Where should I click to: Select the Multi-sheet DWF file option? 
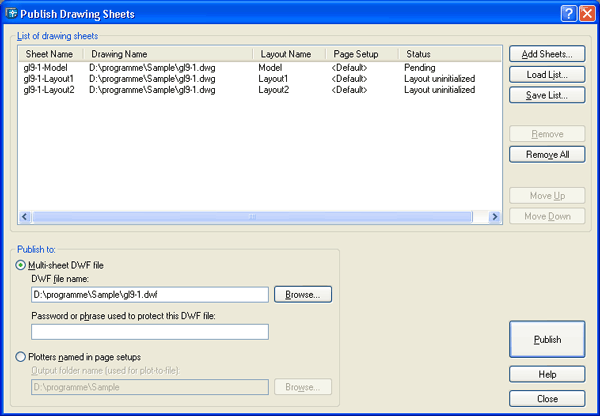pyautogui.click(x=23, y=264)
